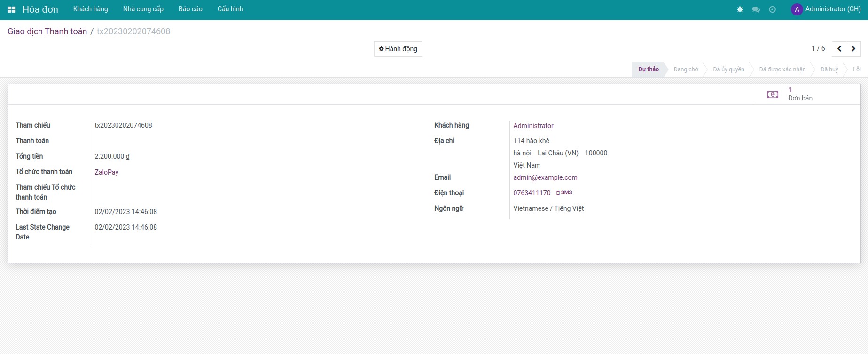868x354 pixels.
Task: Open the conversations chat icon
Action: point(756,9)
